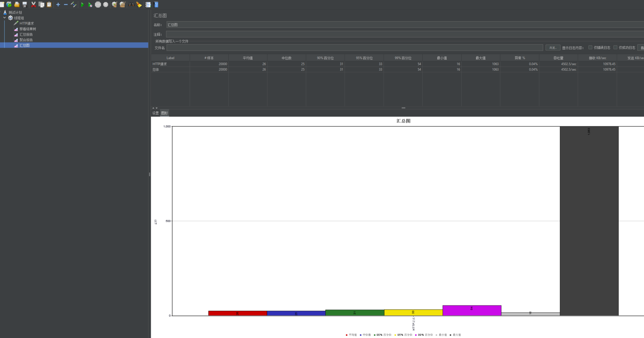Select the HTTP请求 sampler in tree
Image resolution: width=644 pixels, height=338 pixels.
26,23
